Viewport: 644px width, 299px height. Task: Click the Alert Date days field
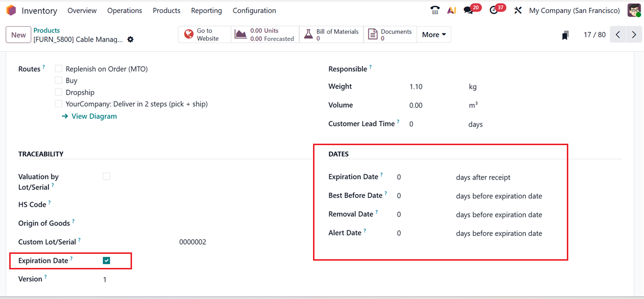tap(399, 233)
